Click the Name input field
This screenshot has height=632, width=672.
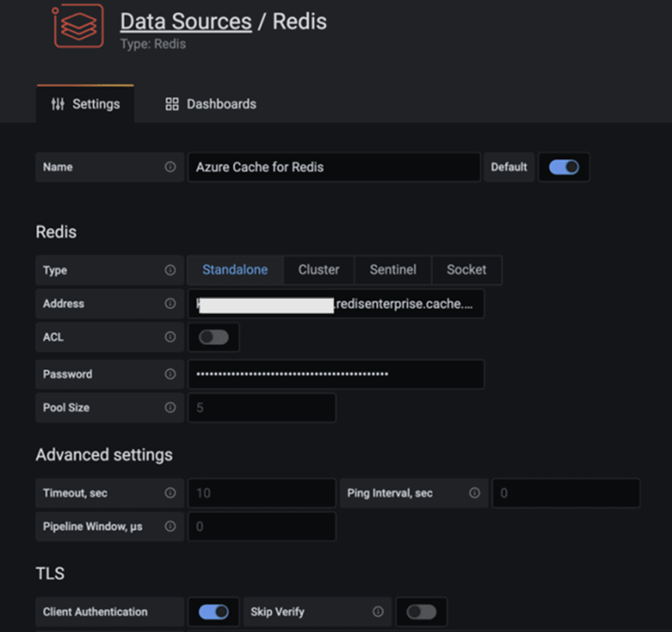pos(334,167)
